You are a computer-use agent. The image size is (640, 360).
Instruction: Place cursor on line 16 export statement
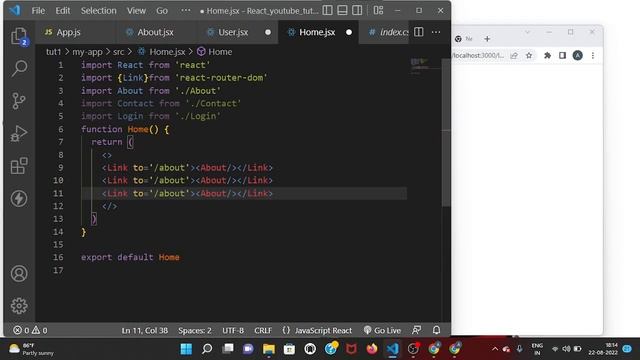point(130,257)
